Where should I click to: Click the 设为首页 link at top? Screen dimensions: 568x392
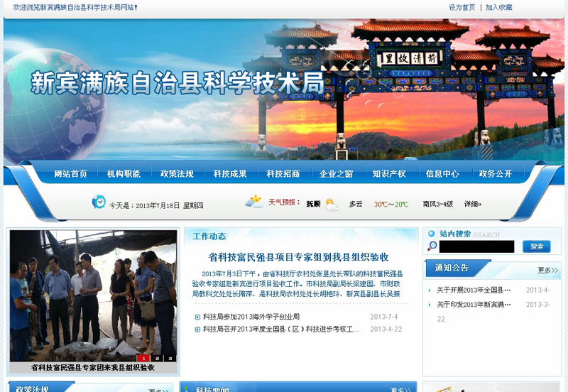pos(462,8)
